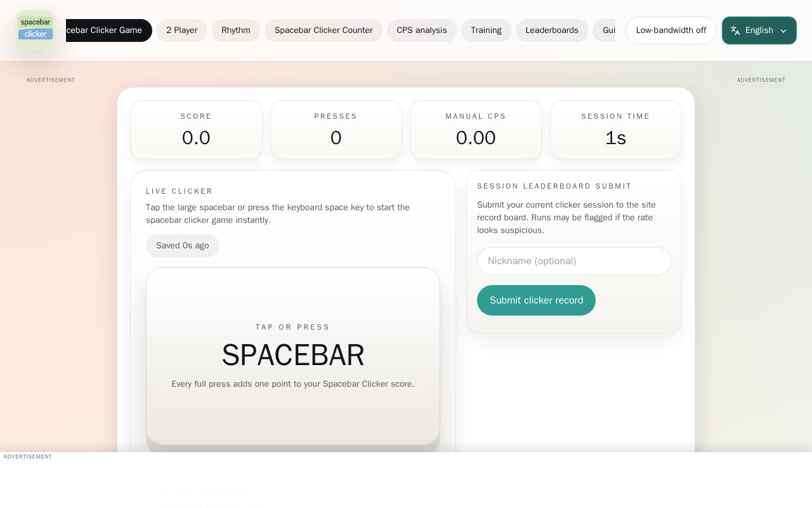Viewport: 812px width, 508px height.
Task: Click the LIVE CLICKER heading
Action: 180,191
